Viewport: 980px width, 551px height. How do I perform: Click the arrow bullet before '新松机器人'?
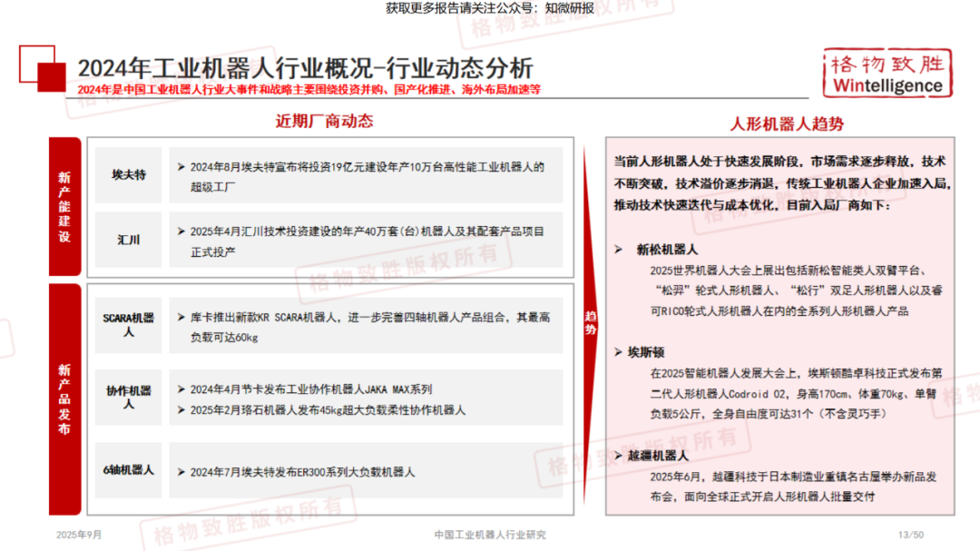(618, 250)
